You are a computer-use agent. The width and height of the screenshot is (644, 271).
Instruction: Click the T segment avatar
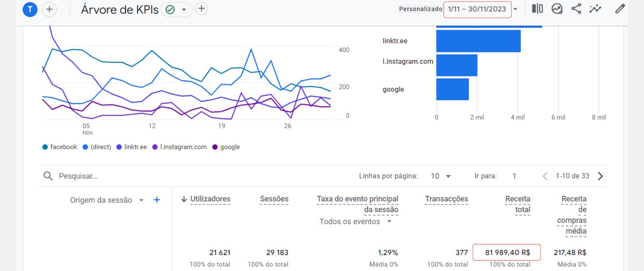click(x=30, y=10)
